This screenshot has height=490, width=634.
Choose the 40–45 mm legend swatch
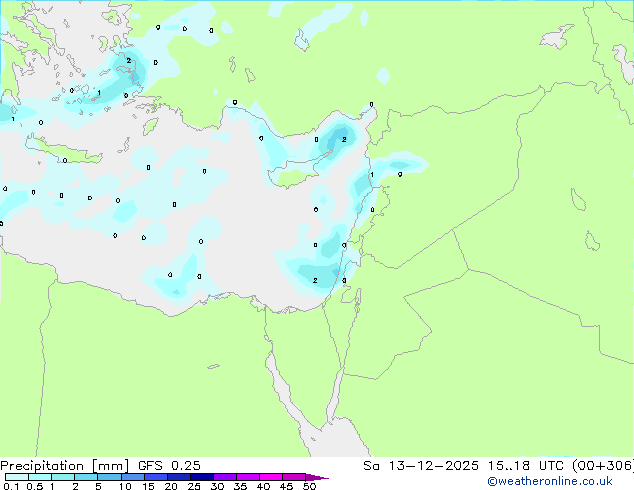point(271,477)
